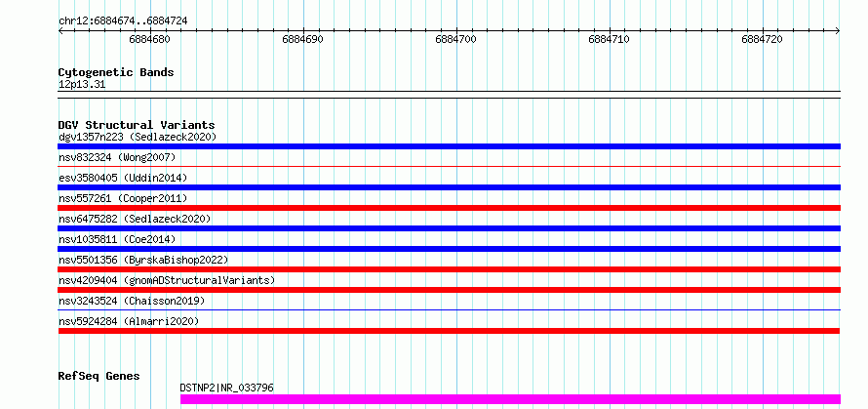This screenshot has height=409, width=868.
Task: Select the 12p13.31 band label
Action: click(81, 85)
